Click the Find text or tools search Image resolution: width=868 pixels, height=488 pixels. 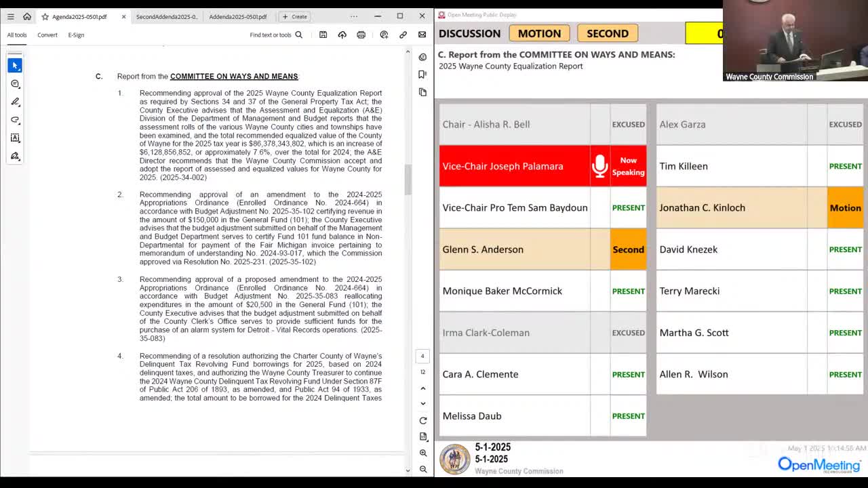[x=275, y=35]
